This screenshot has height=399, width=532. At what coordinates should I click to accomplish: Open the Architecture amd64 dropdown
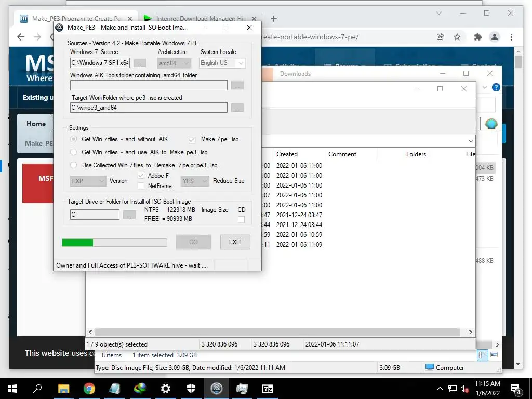click(174, 63)
